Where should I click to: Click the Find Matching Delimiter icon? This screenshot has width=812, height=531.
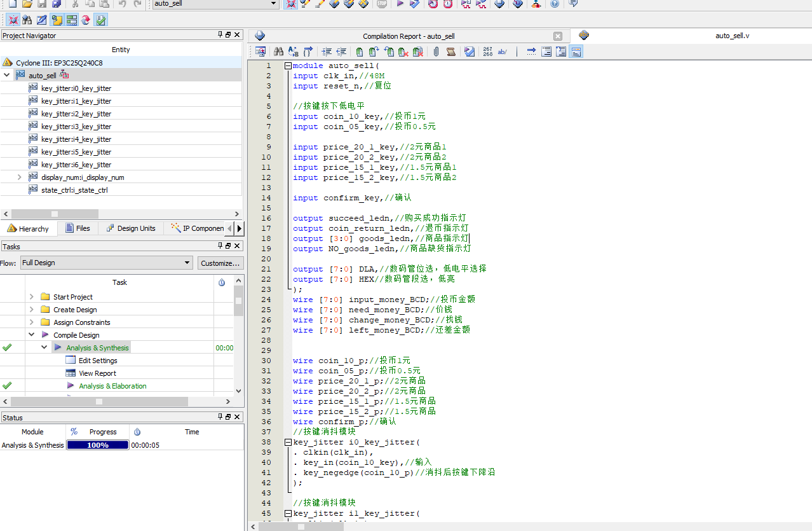pos(308,52)
